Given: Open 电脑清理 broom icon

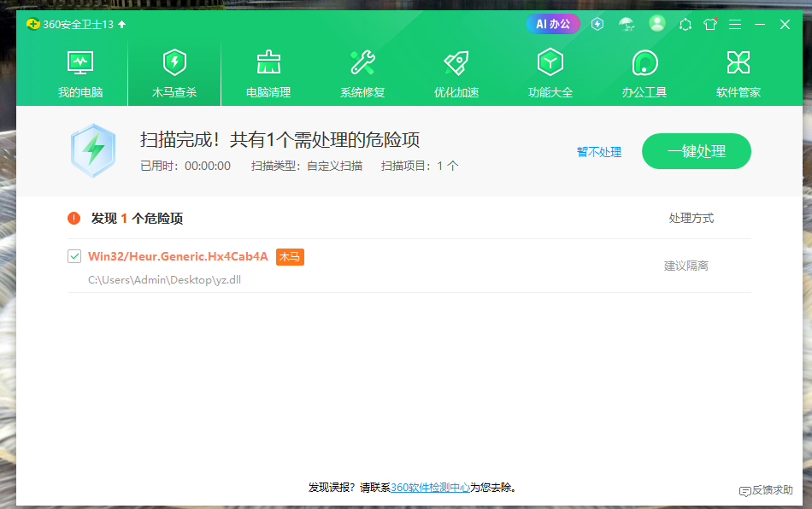Looking at the screenshot, I should point(268,73).
